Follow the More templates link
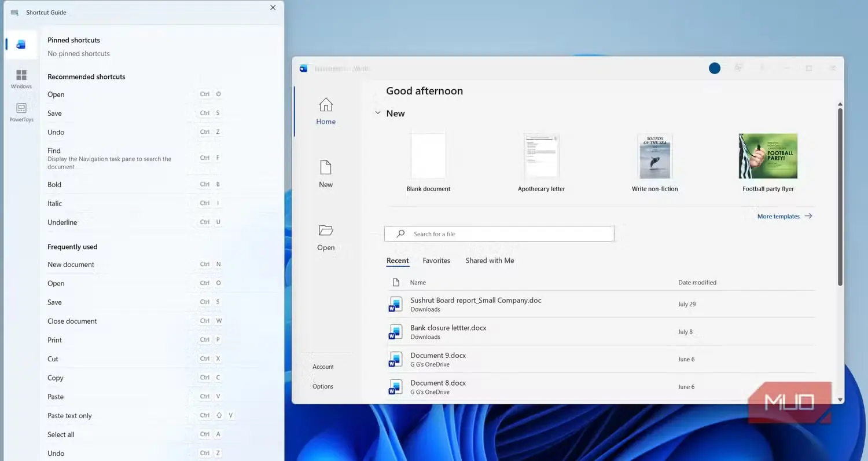 pyautogui.click(x=785, y=217)
